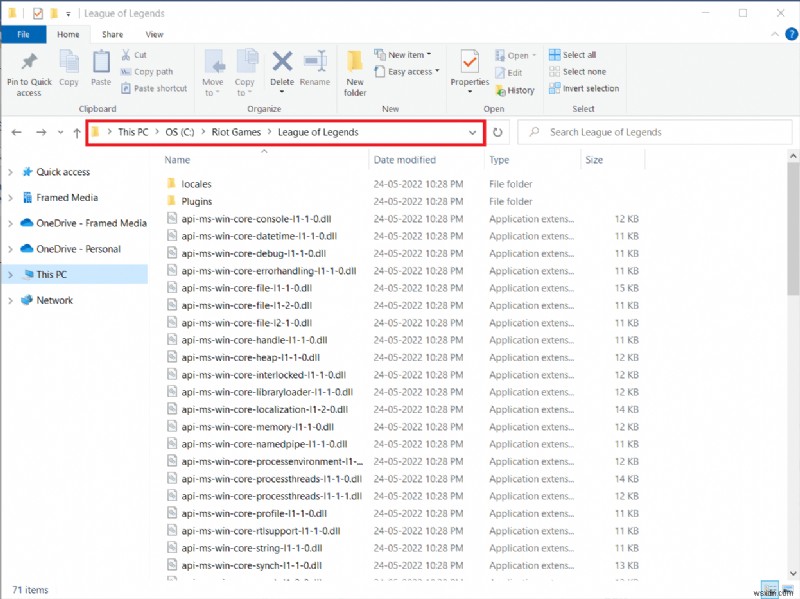Go back with the left arrow
This screenshot has height=599, width=800.
point(16,132)
